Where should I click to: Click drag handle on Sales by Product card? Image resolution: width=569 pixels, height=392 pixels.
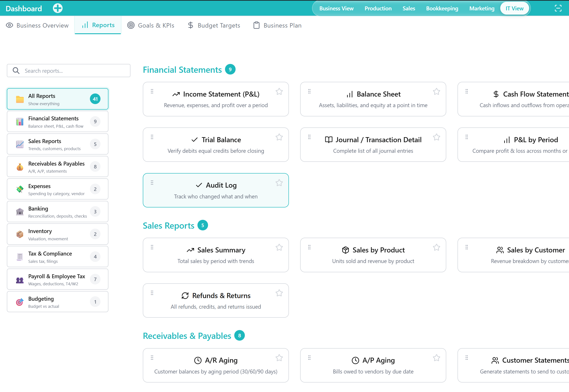[x=309, y=247]
